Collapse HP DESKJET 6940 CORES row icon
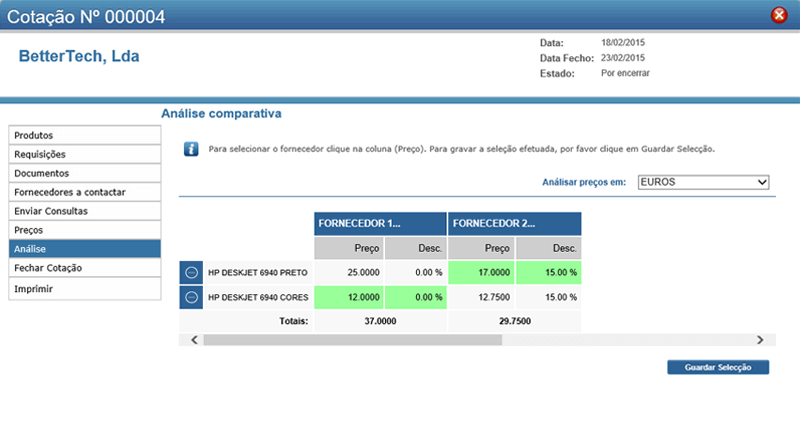The image size is (800, 441). (x=191, y=297)
